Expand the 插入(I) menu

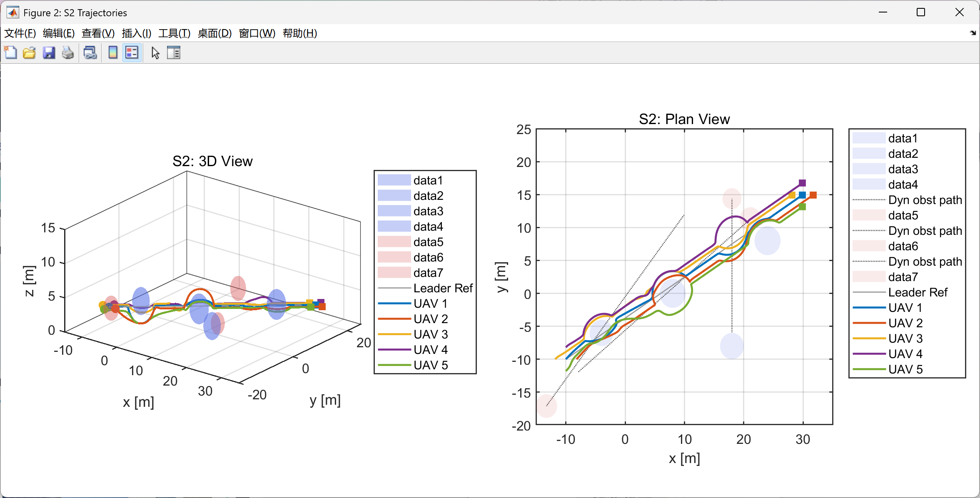136,33
